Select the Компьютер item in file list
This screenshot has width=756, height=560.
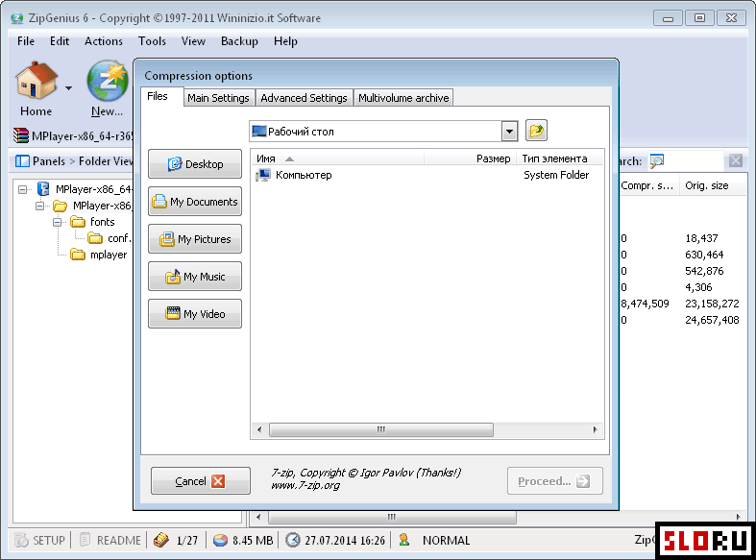[304, 175]
